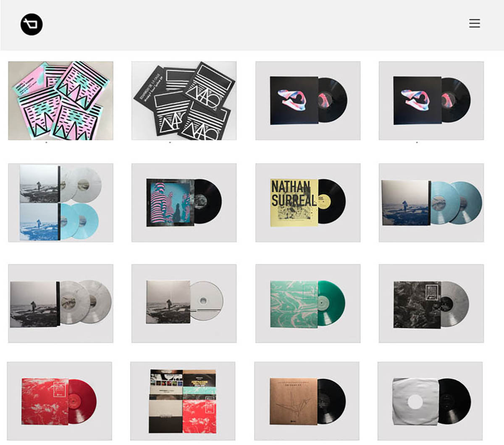Open the grey and blue double vinyl bundle

(60, 203)
